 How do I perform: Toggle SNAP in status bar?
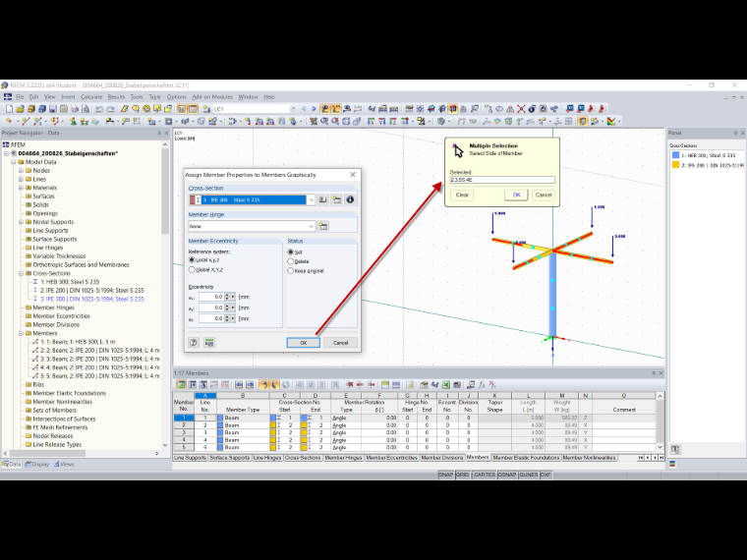point(446,475)
